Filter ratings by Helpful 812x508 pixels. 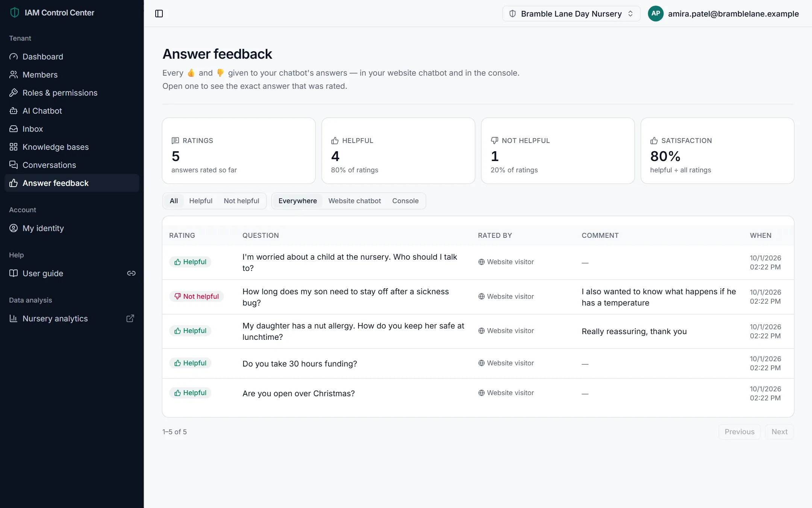(201, 201)
